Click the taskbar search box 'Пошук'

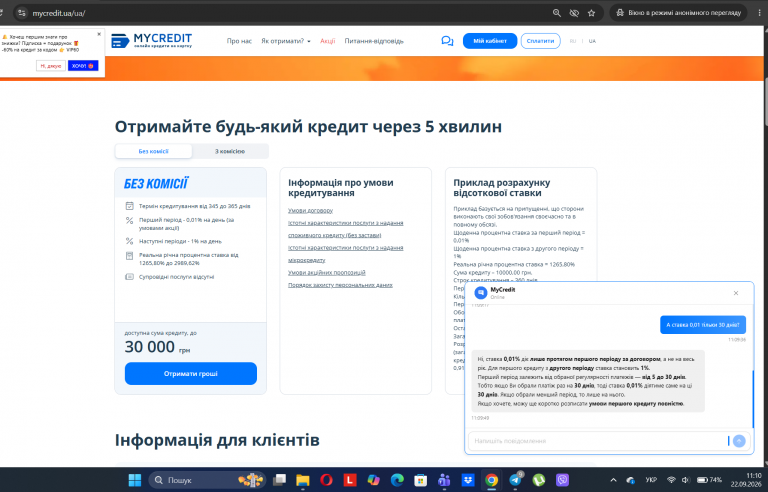click(207, 480)
